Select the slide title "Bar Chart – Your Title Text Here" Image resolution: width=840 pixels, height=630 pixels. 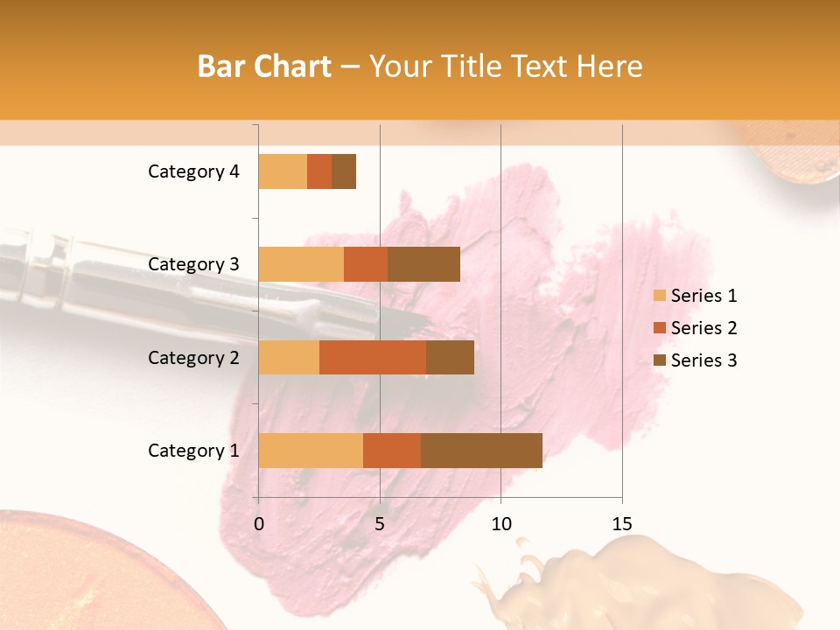pos(420,66)
